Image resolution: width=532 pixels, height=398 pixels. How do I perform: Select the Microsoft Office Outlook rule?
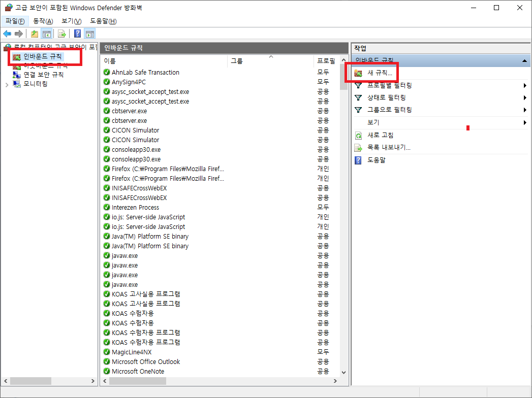point(146,362)
